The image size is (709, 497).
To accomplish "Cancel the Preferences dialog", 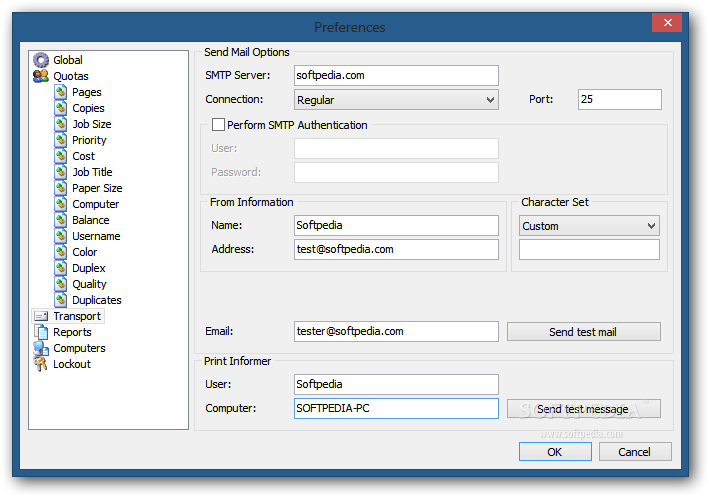I will tap(635, 452).
